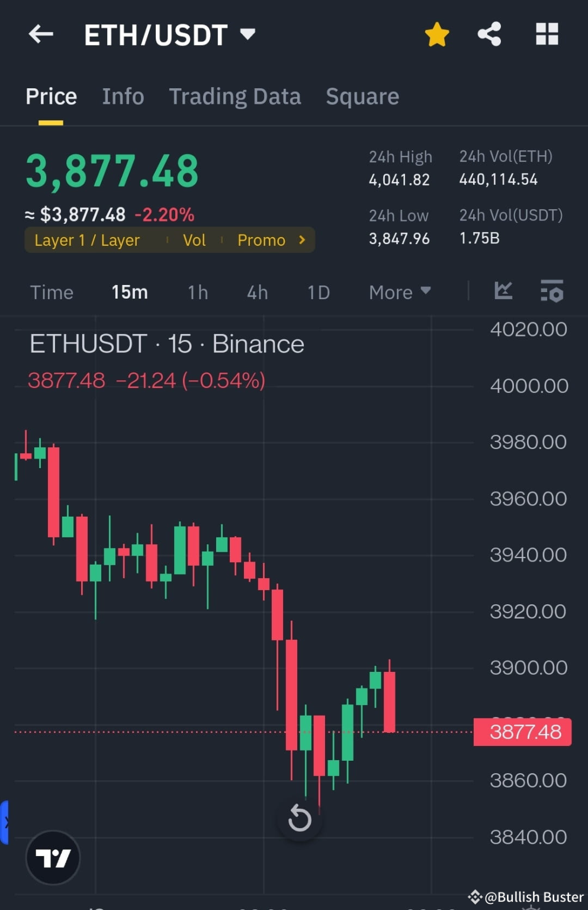Select the 15m chart interval
The width and height of the screenshot is (588, 910).
coord(130,292)
